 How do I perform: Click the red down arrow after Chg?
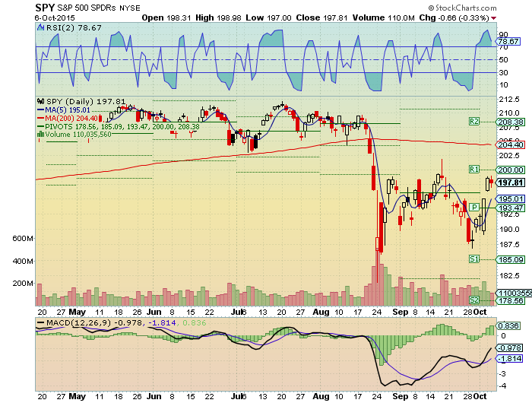tap(493, 18)
